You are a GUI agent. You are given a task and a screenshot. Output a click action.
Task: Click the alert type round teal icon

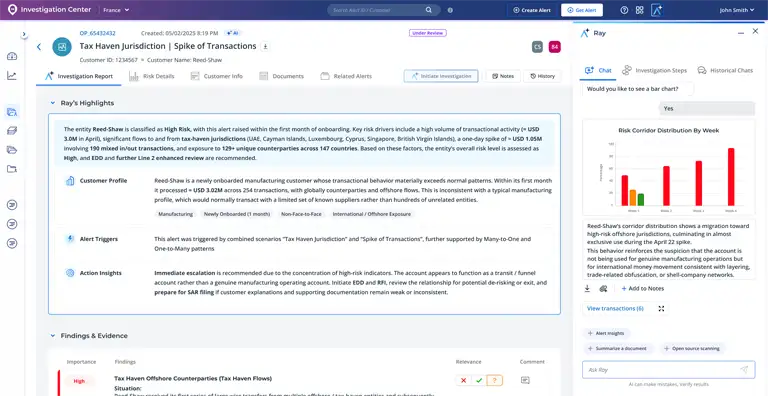point(62,47)
